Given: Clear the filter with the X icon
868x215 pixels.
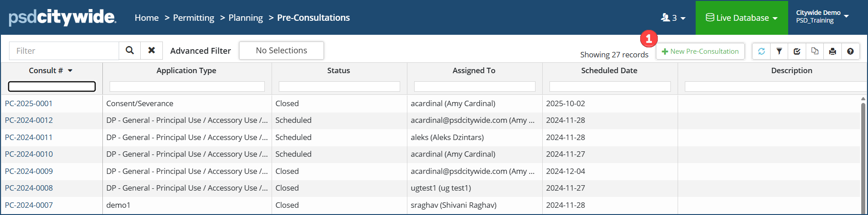Looking at the screenshot, I should click(152, 51).
